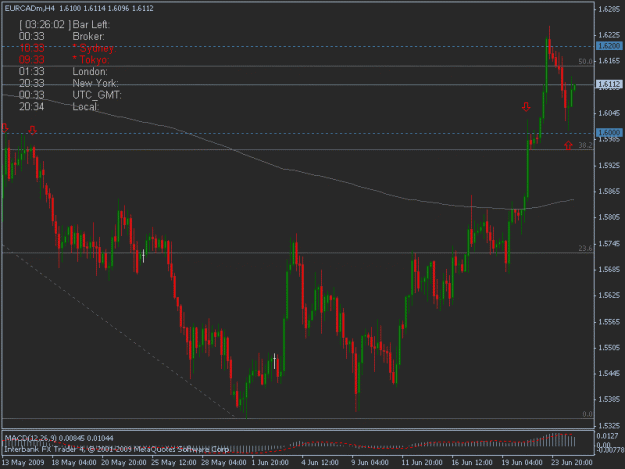The height and width of the screenshot is (469, 625).
Task: Click the 1.5685 price on the scale
Action: [609, 270]
